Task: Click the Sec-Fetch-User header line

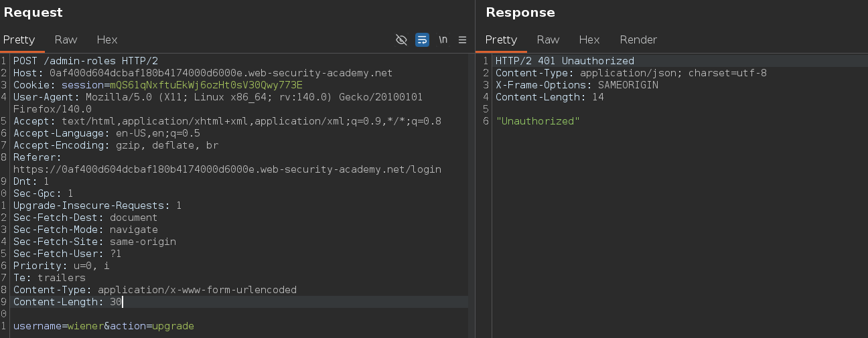Action: click(x=67, y=254)
